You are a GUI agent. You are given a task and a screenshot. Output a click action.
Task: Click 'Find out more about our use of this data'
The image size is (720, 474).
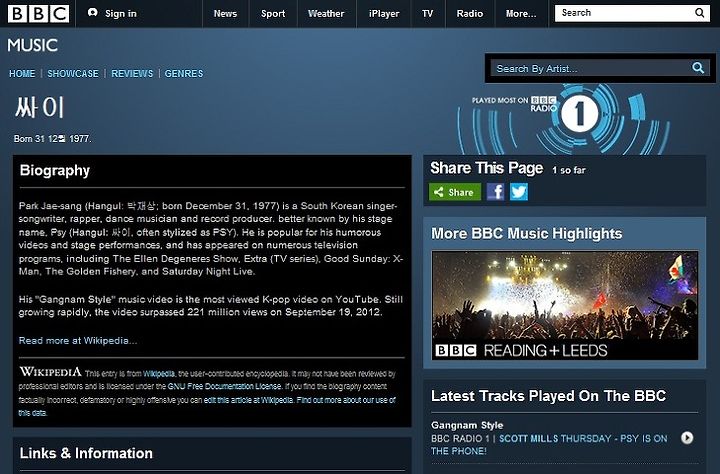tap(207, 406)
